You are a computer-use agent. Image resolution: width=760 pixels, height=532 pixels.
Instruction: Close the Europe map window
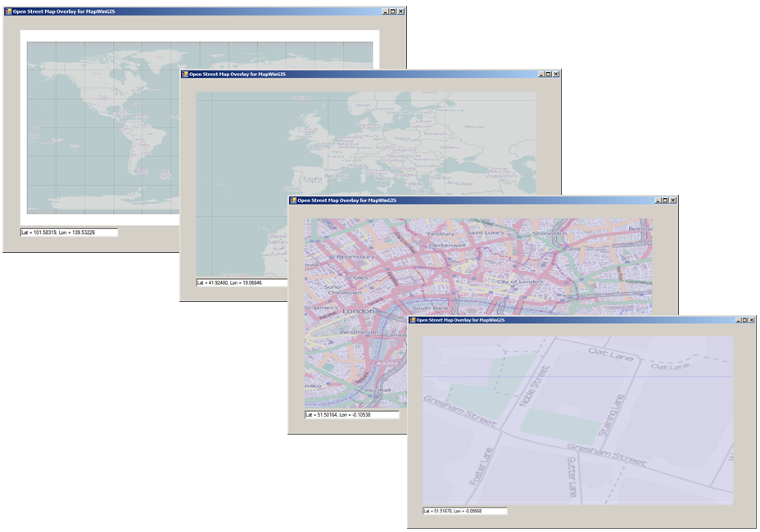coord(556,74)
